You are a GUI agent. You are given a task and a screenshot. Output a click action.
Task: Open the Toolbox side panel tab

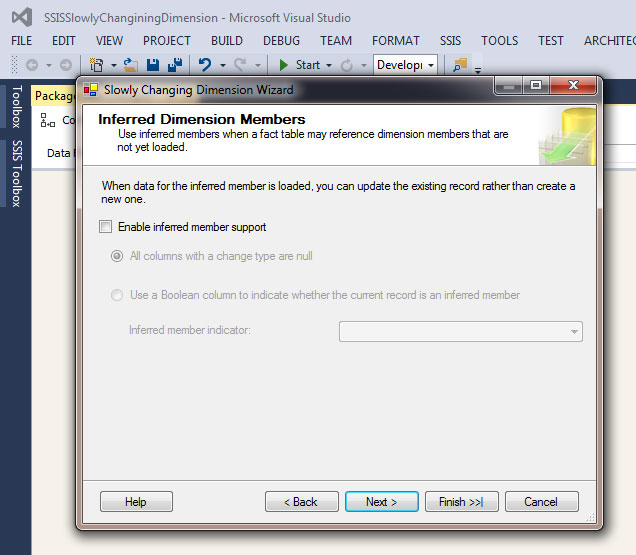(16, 107)
